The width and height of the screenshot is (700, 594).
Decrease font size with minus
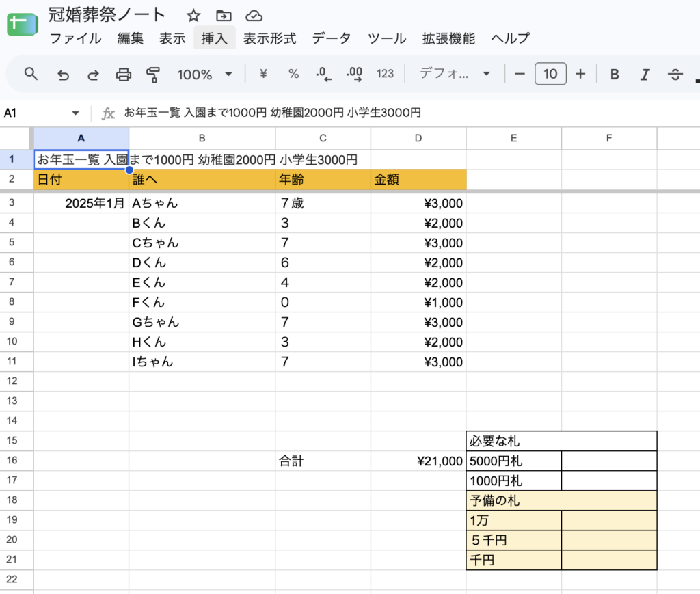(x=520, y=74)
